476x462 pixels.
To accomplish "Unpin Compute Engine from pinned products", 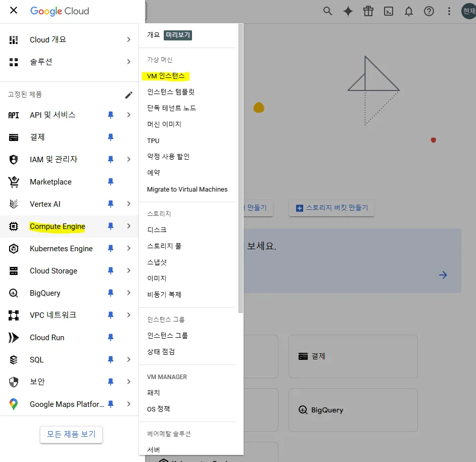I will (x=111, y=226).
